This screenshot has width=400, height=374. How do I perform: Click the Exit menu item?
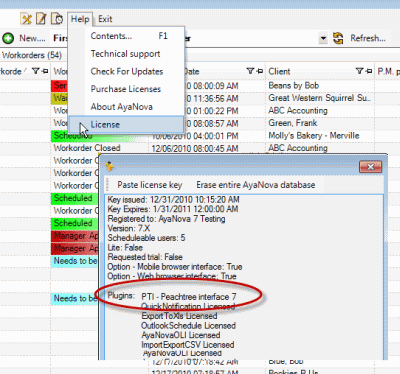pos(105,19)
